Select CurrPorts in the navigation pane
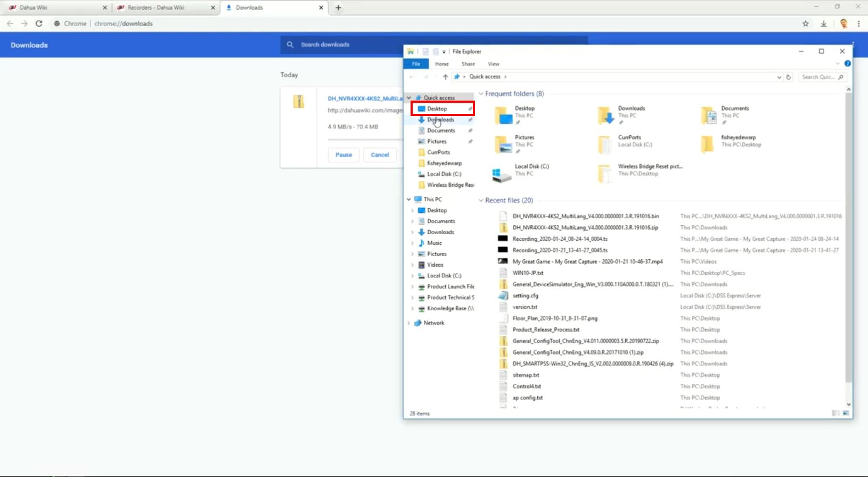The height and width of the screenshot is (477, 868). (x=438, y=152)
